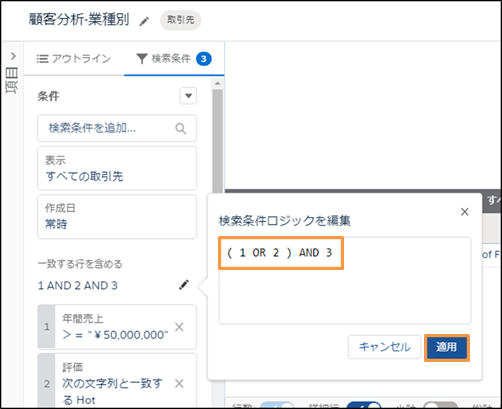Click the 検索条件を追加 search field
This screenshot has width=502, height=409.
(x=117, y=128)
